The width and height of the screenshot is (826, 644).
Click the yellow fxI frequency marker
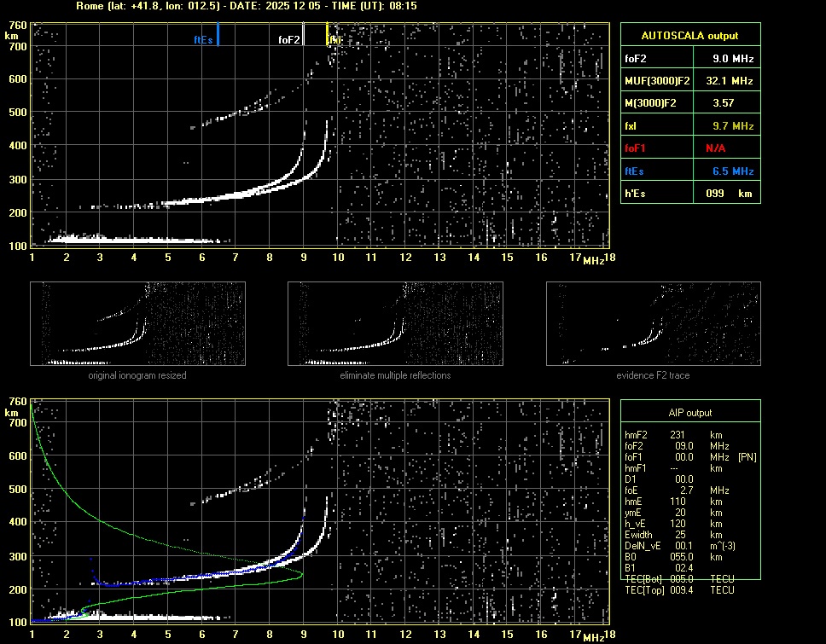[x=328, y=34]
